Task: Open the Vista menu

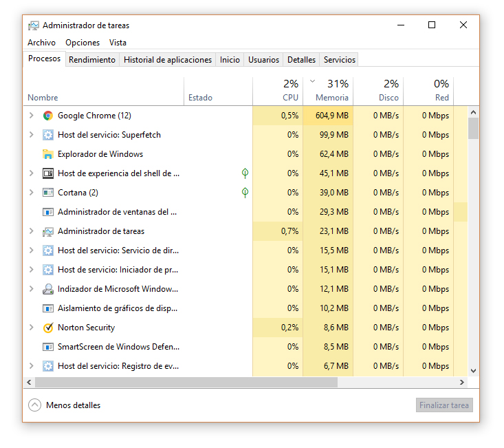Action: (118, 43)
